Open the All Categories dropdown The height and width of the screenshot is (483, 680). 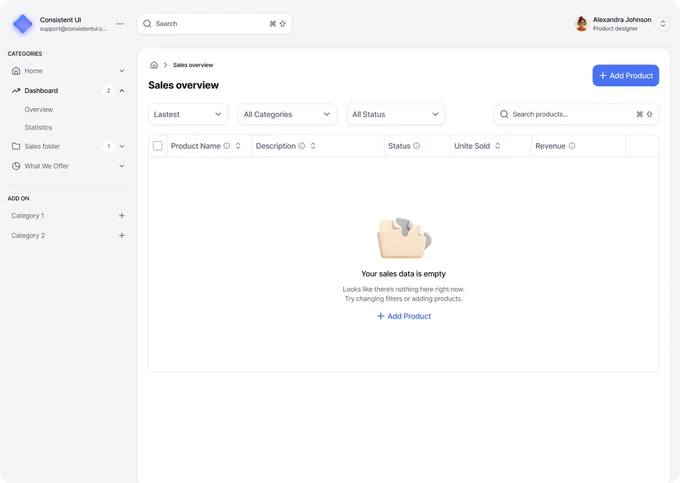[287, 114]
